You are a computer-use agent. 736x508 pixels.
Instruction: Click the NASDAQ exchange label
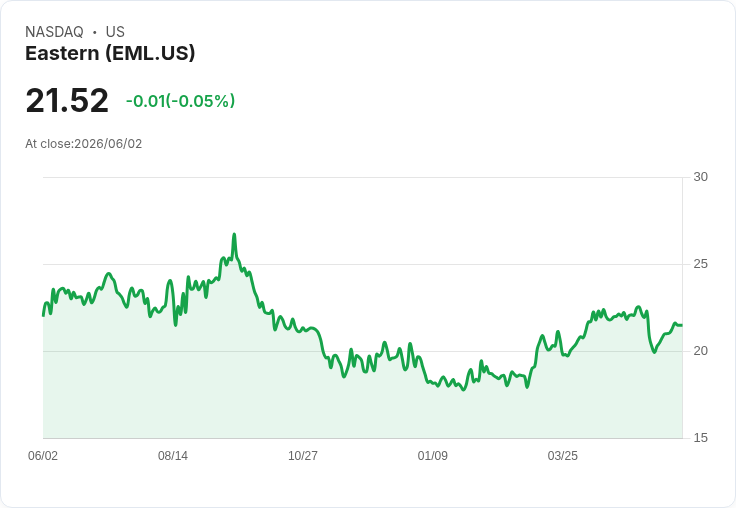pyautogui.click(x=54, y=32)
